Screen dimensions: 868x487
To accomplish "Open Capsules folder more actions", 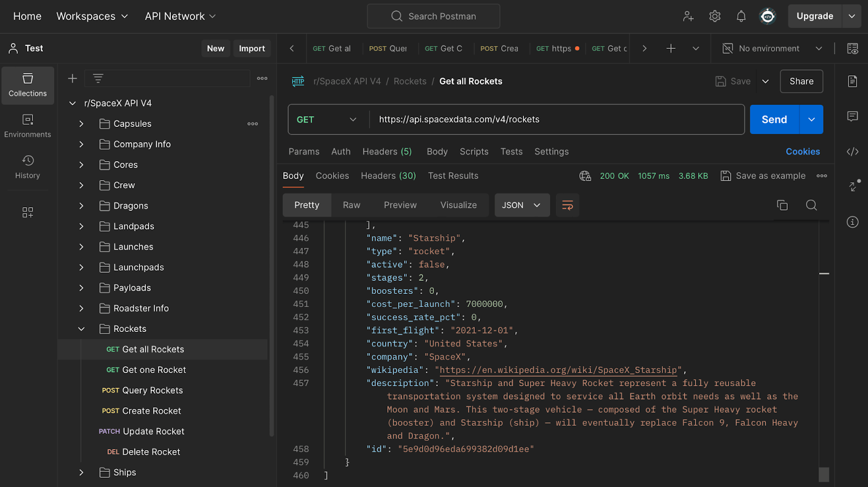I will [253, 124].
